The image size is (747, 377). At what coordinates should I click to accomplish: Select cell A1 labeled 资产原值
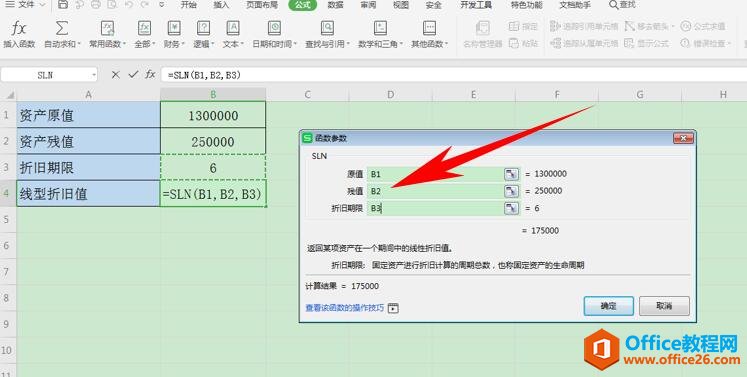(x=88, y=115)
